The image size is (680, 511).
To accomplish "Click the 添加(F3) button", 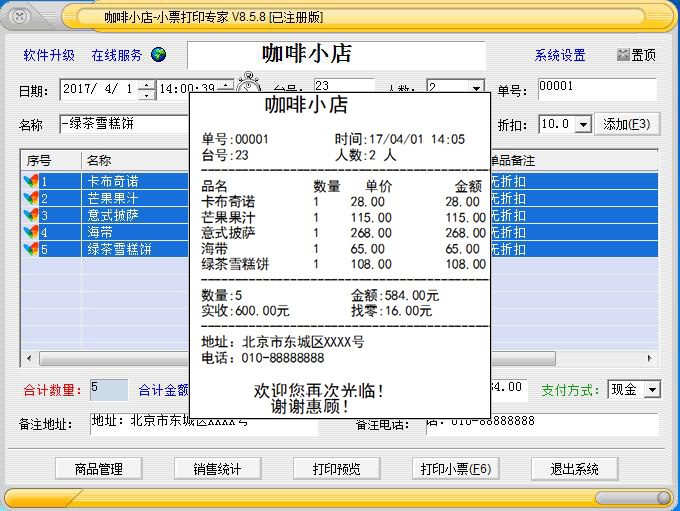I will tap(627, 124).
